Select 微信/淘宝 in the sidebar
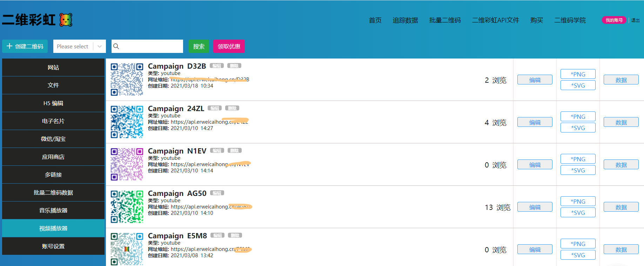Screen dimensions: 644x266 pos(53,139)
